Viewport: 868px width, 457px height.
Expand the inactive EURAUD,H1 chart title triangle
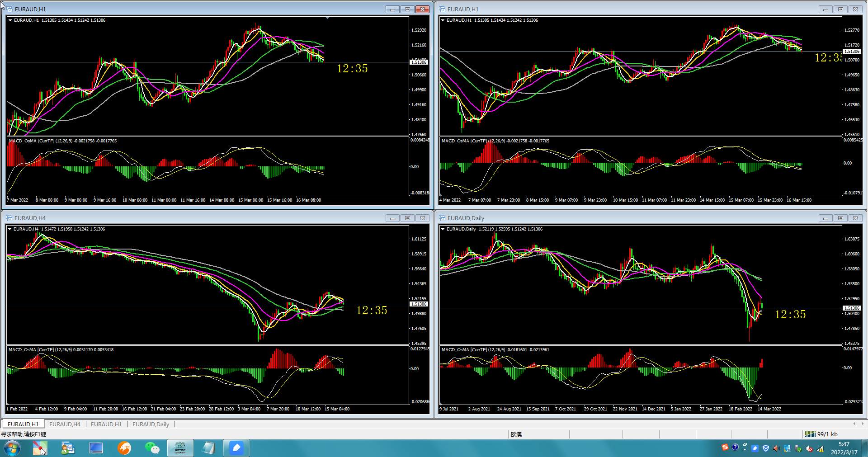tap(443, 20)
